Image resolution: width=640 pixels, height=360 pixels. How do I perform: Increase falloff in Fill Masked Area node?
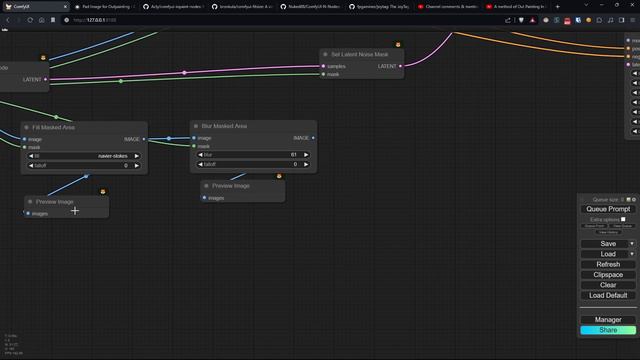click(137, 165)
